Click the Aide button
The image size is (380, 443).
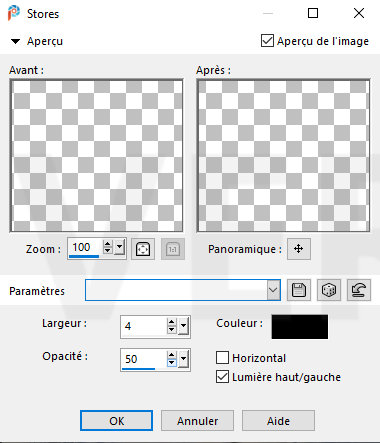point(278,421)
